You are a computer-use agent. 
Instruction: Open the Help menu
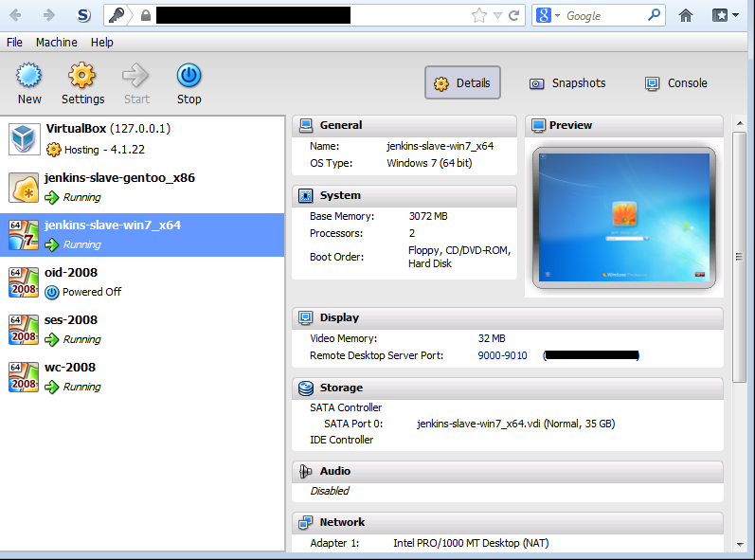tap(102, 43)
